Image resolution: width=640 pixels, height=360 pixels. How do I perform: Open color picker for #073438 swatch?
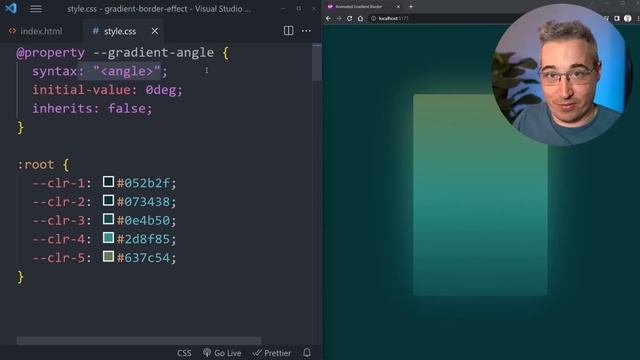pyautogui.click(x=108, y=200)
